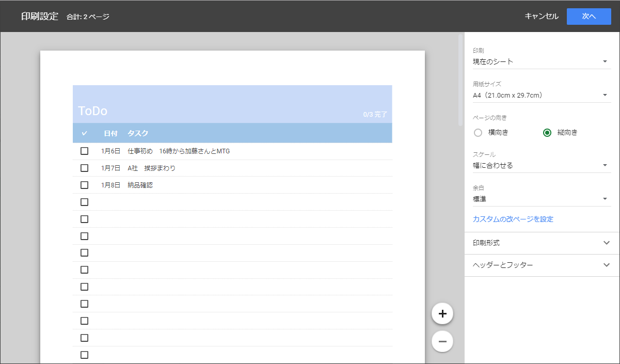Click the 次へ button

[x=589, y=16]
